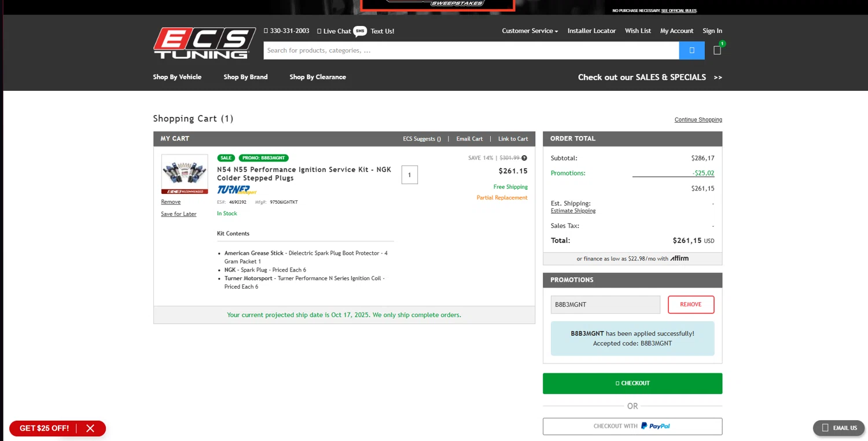Click the Turner Motorsport brand logo
Viewport: 868px width, 441px height.
tap(236, 190)
